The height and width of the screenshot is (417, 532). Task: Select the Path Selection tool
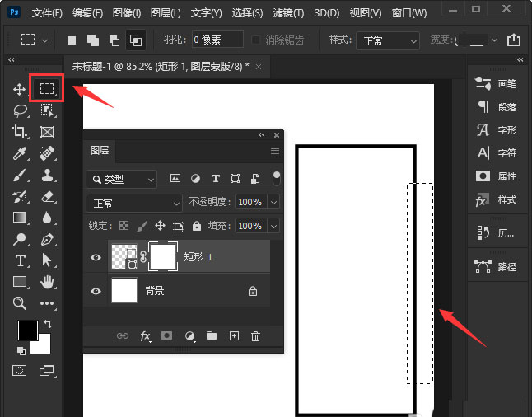[x=47, y=260]
